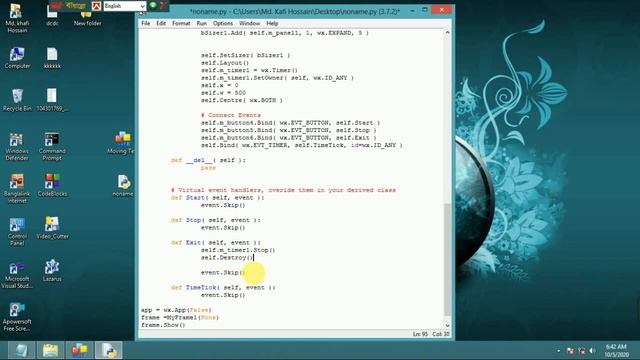Click the Avro keyboard red A icon

click(96, 6)
